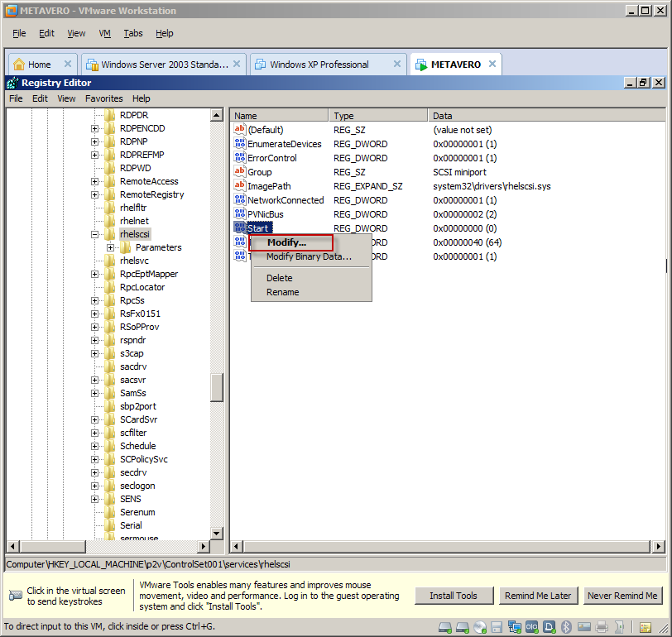Click the floppy drive status icon
672x637 pixels.
pos(497,627)
